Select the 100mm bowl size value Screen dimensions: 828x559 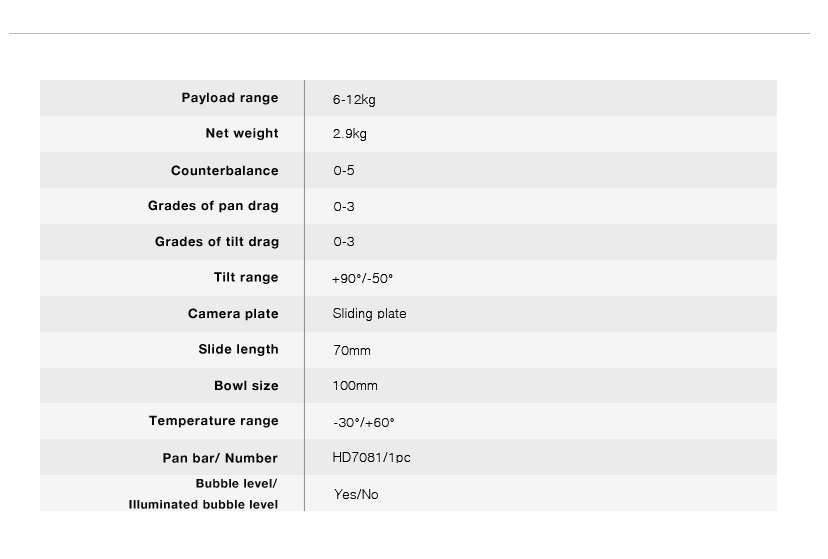355,386
